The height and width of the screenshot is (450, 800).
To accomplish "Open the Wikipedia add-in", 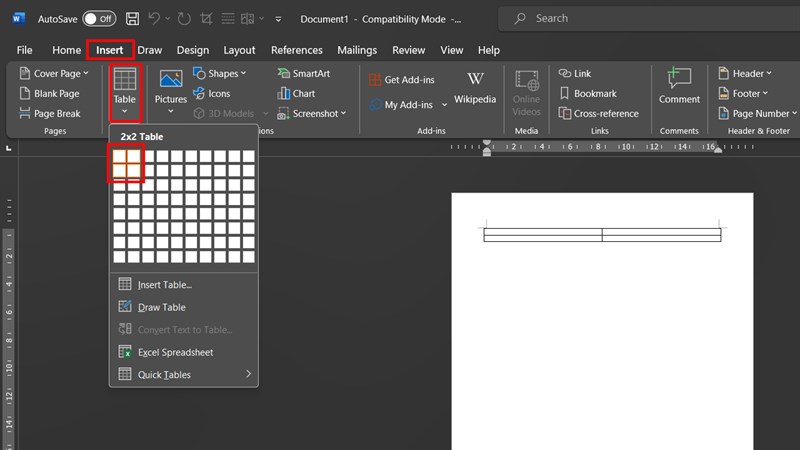I will 475,87.
